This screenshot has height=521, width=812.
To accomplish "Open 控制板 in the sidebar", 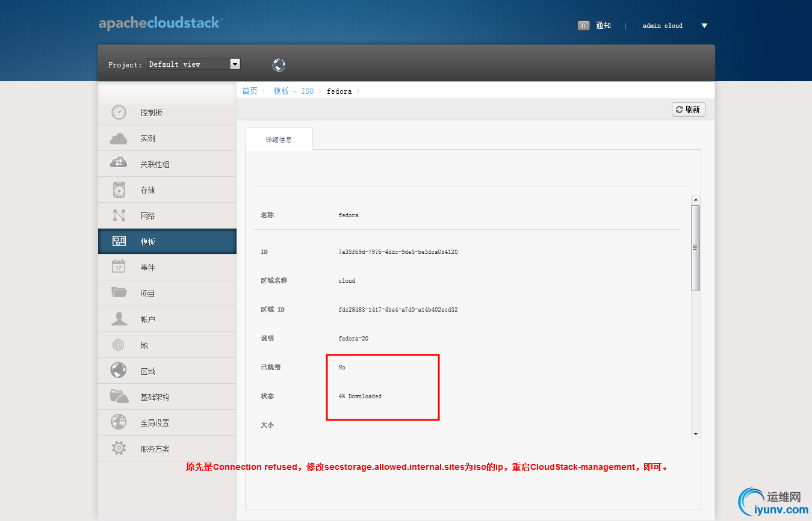I will click(167, 113).
